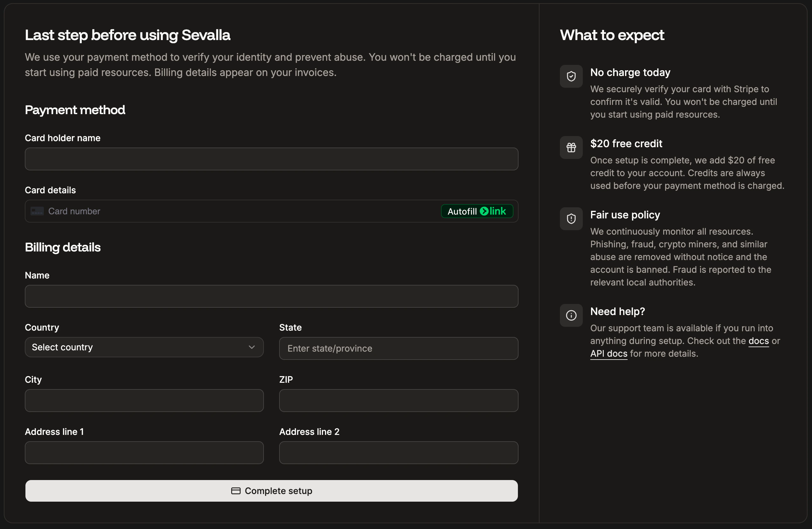Click the gift icon beside $20 free credit
This screenshot has height=529, width=812.
point(571,147)
